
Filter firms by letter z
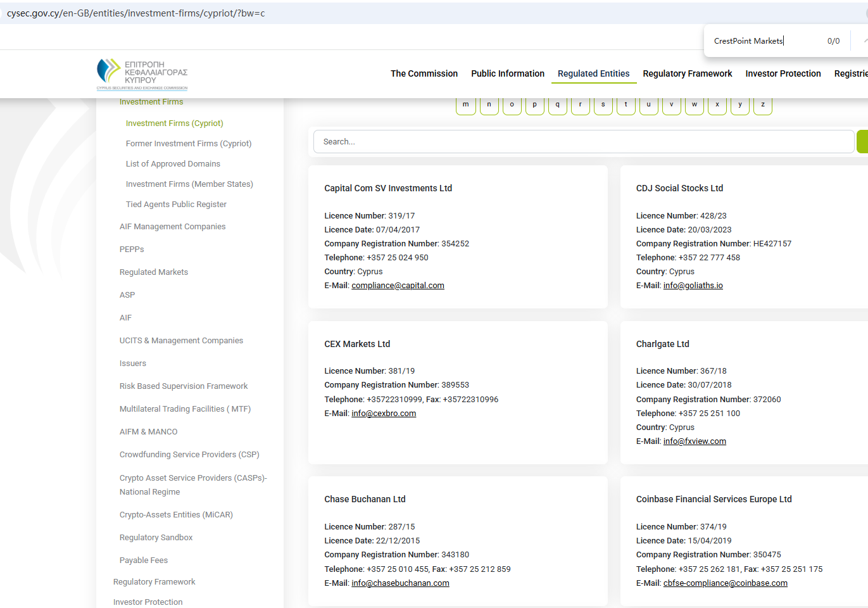pos(762,105)
